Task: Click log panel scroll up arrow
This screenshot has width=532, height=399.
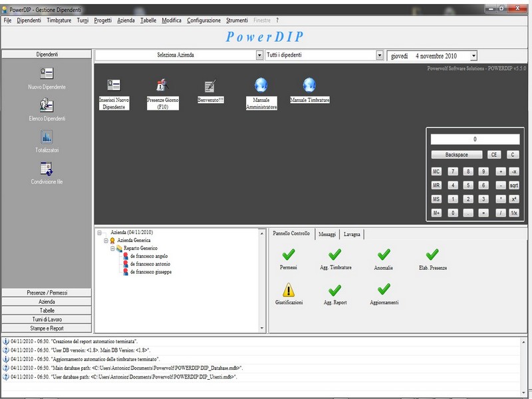Action: [523, 342]
